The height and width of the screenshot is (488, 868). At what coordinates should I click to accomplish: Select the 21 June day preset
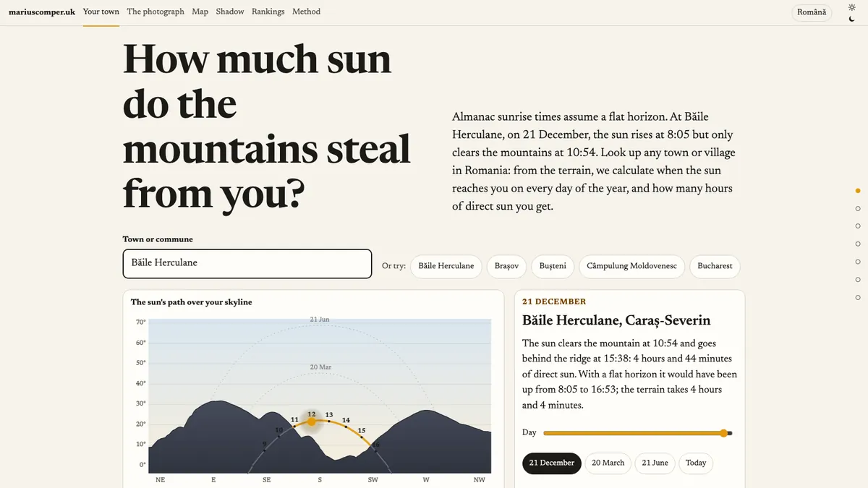click(655, 463)
